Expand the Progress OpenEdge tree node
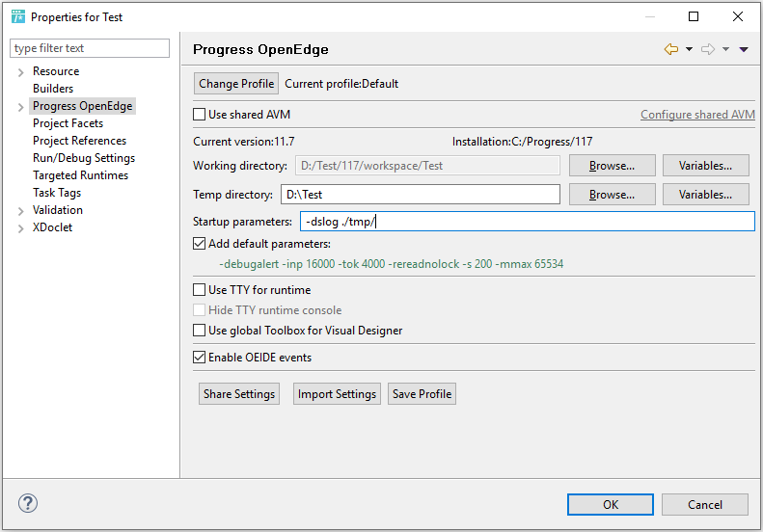The image size is (763, 532). pos(20,107)
